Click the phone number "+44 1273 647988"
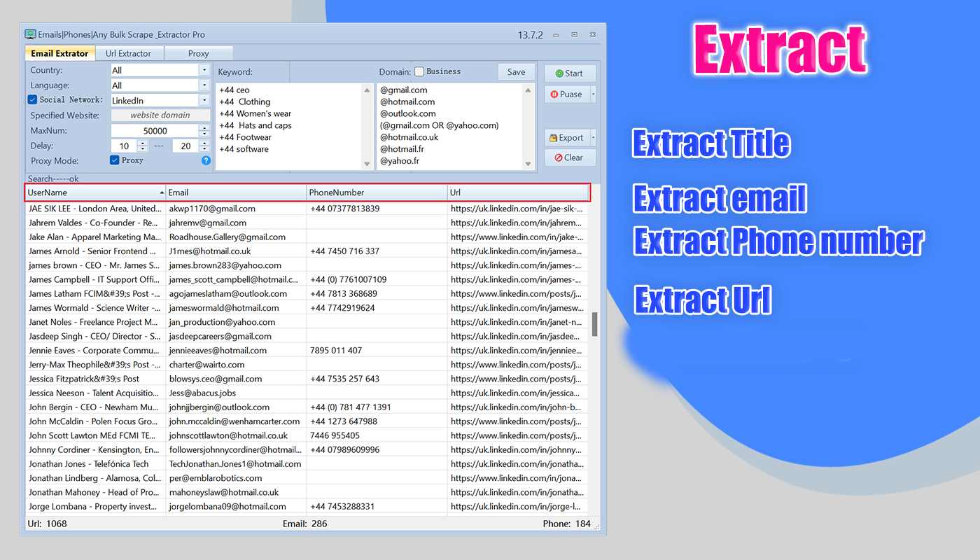980x560 pixels. [344, 421]
